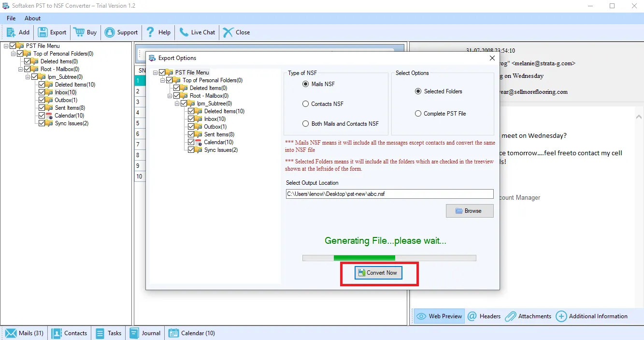The height and width of the screenshot is (340, 644).
Task: Open the File menu
Action: 11,18
